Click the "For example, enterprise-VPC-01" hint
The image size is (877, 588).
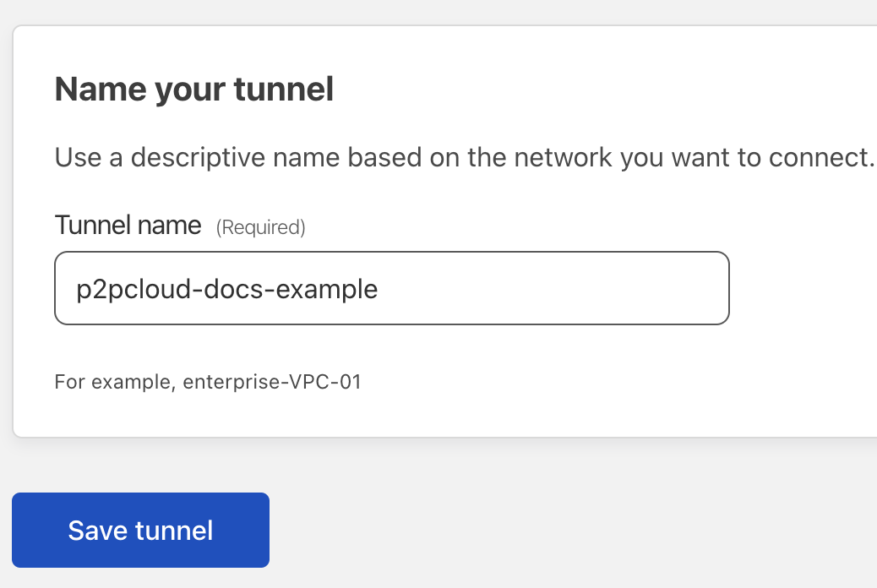pyautogui.click(x=208, y=382)
